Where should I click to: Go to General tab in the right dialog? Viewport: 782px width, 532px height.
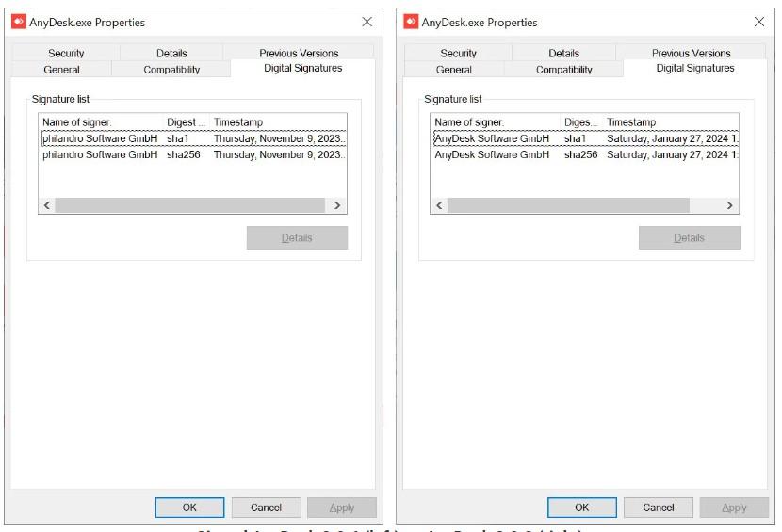454,70
